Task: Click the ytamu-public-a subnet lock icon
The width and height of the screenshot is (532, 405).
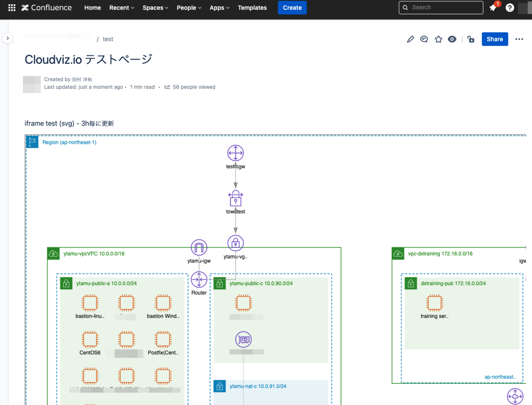Action: click(66, 283)
